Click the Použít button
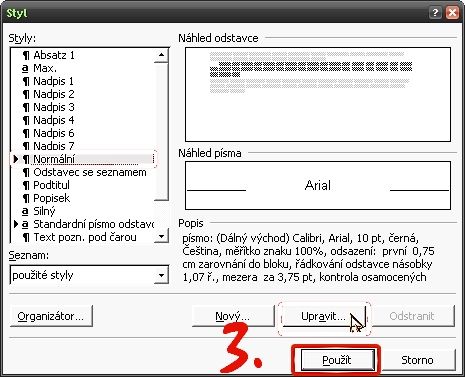The height and width of the screenshot is (377, 465). coord(337,360)
